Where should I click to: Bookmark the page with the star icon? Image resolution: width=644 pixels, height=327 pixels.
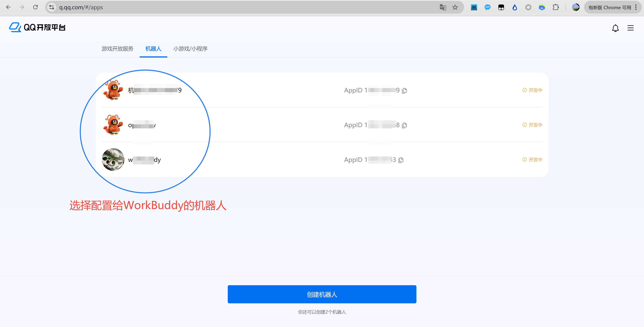[x=455, y=7]
